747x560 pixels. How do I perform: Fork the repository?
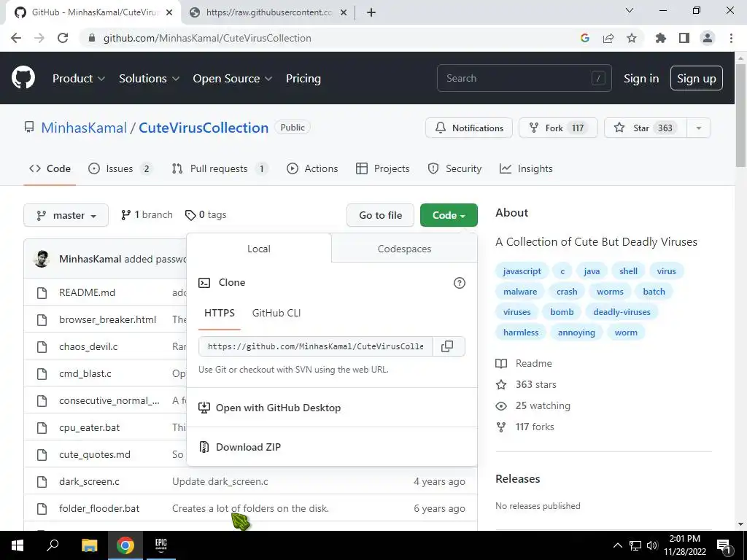click(558, 128)
